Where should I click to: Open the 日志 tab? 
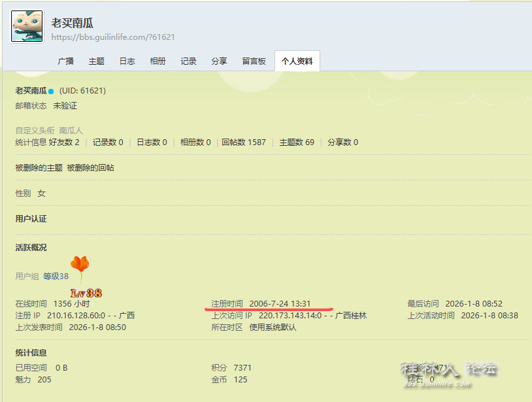[127, 61]
